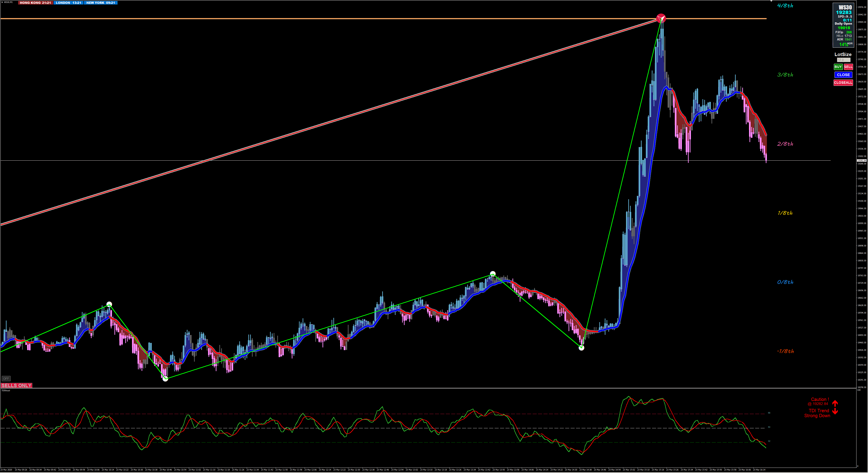Click the red up arrow beside Caution
Screen dimensions: 868x473
point(835,403)
